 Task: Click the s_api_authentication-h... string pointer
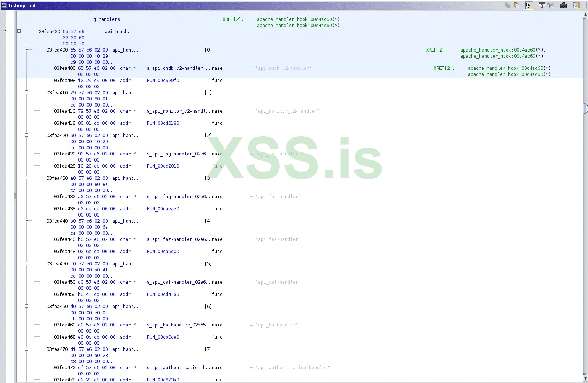click(179, 368)
